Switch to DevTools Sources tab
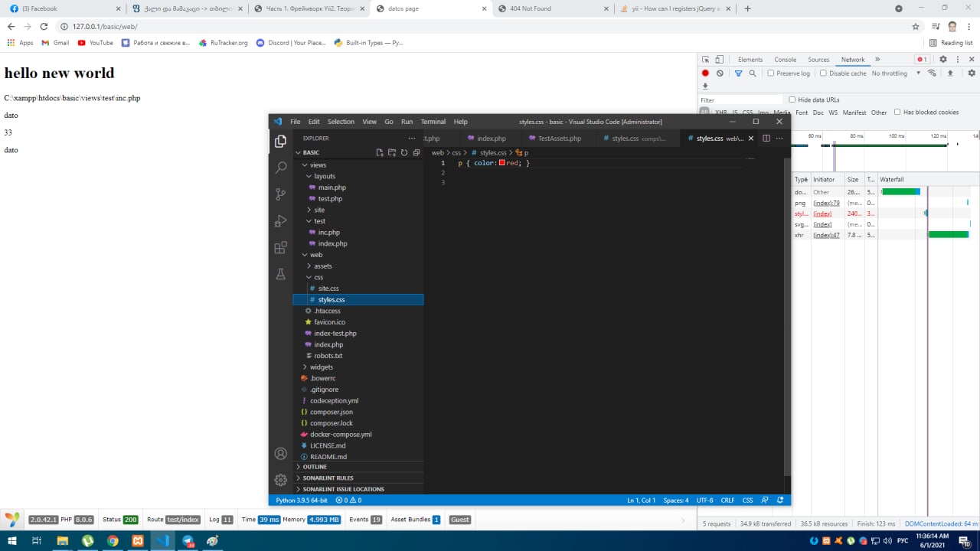980x551 pixels. pos(818,60)
